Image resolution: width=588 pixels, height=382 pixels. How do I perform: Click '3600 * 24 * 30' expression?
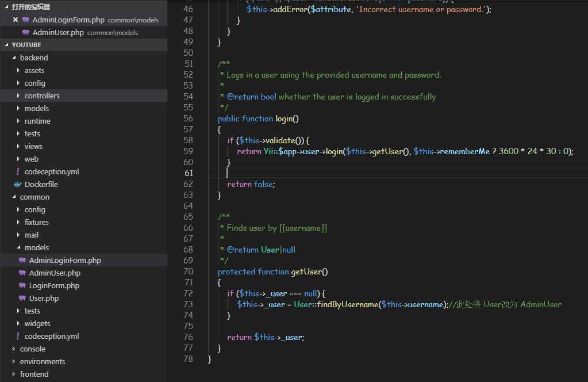coord(527,151)
